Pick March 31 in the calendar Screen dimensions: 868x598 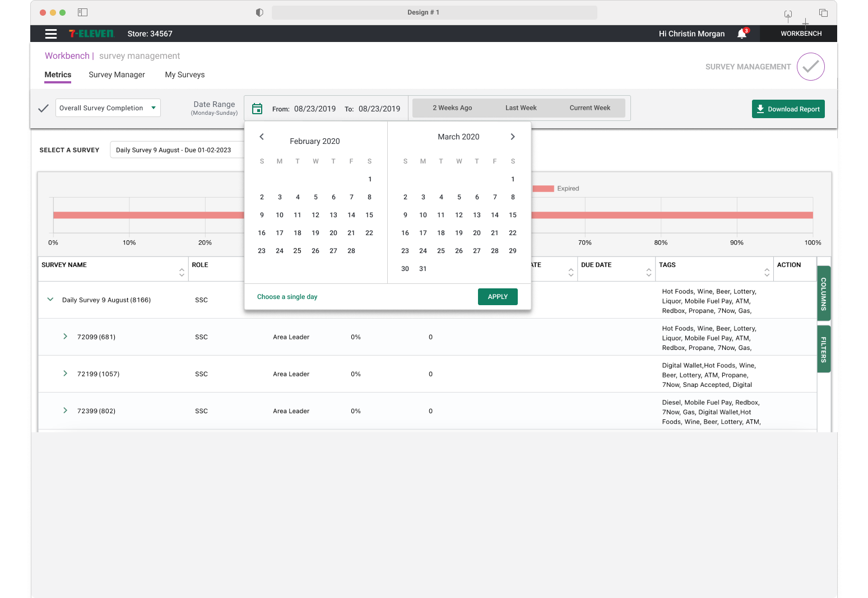tap(423, 269)
